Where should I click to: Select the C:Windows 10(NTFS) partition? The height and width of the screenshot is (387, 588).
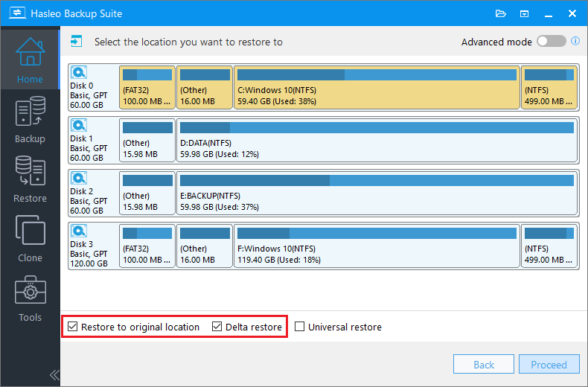pyautogui.click(x=377, y=87)
